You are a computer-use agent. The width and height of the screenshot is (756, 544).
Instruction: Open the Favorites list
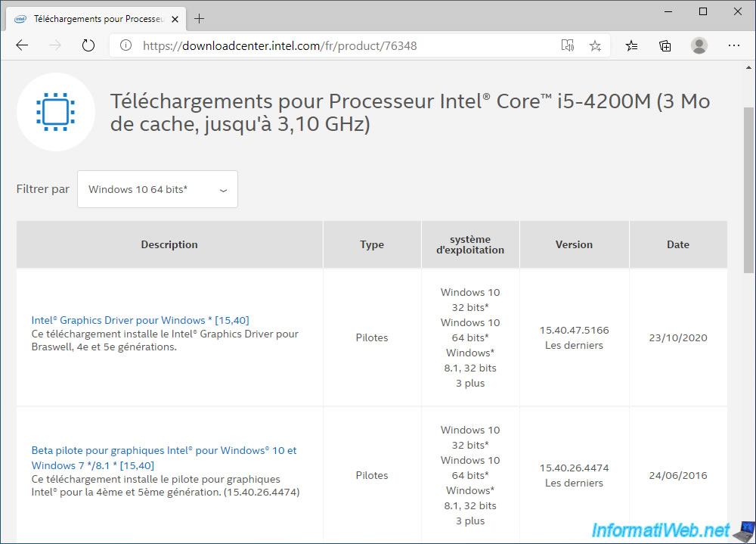(631, 46)
